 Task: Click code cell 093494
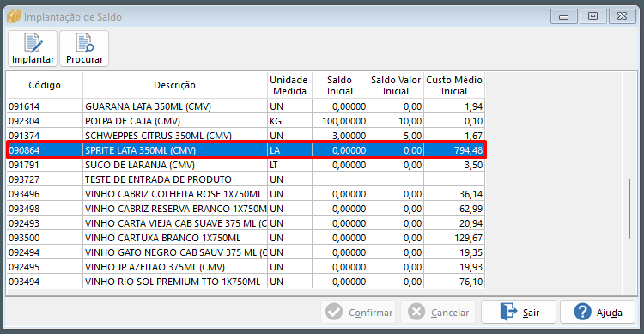(x=45, y=282)
